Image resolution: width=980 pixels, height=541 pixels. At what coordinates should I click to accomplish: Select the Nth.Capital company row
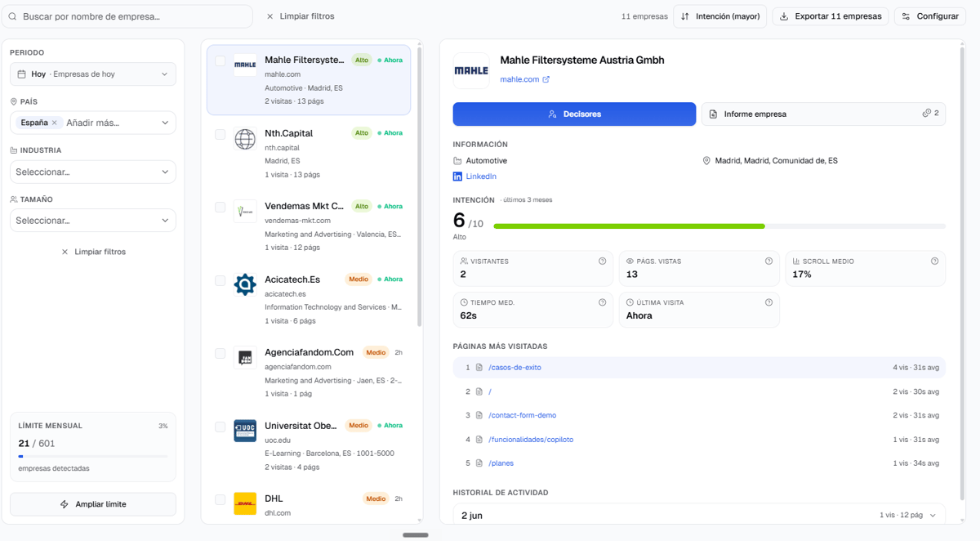click(x=309, y=152)
